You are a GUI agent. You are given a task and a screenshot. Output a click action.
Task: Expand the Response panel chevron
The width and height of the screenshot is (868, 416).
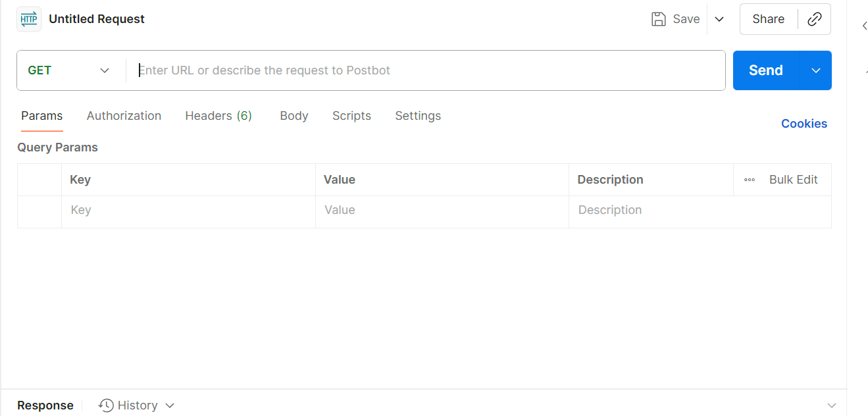832,405
